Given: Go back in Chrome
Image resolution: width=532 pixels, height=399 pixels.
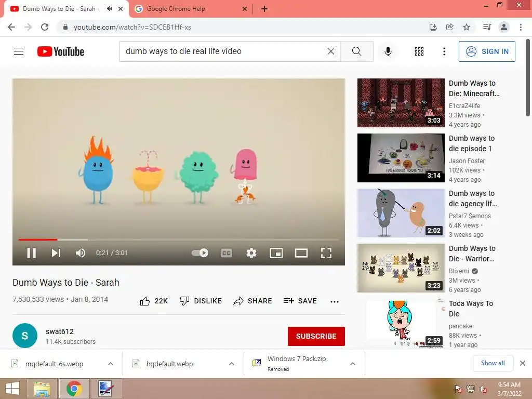Looking at the screenshot, I should click(11, 27).
